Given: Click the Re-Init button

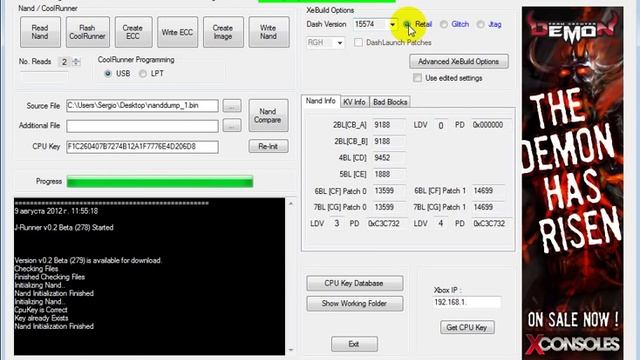Looking at the screenshot, I should click(x=268, y=146).
